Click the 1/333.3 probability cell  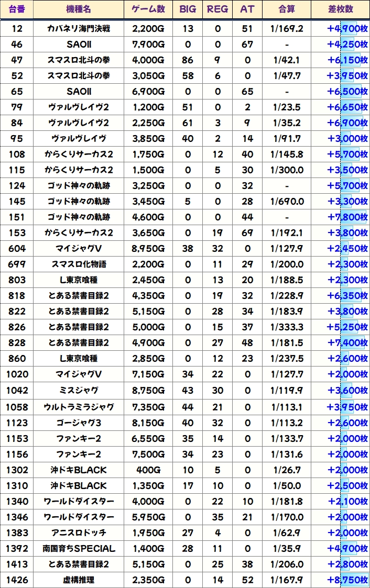287,327
